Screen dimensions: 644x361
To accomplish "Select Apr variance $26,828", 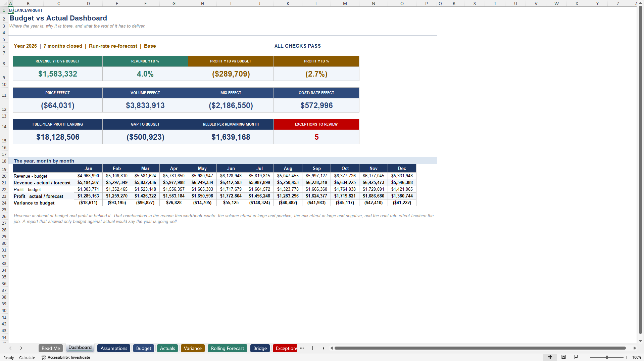I will point(174,203).
